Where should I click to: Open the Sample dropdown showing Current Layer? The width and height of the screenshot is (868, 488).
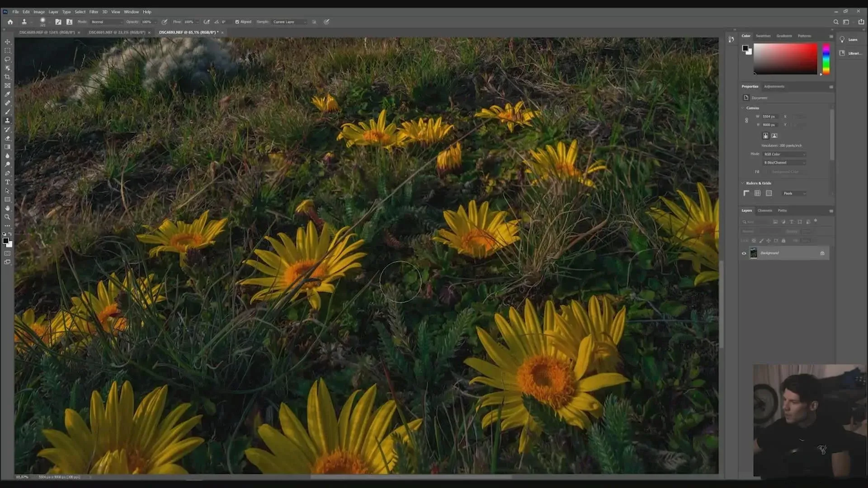click(x=289, y=22)
